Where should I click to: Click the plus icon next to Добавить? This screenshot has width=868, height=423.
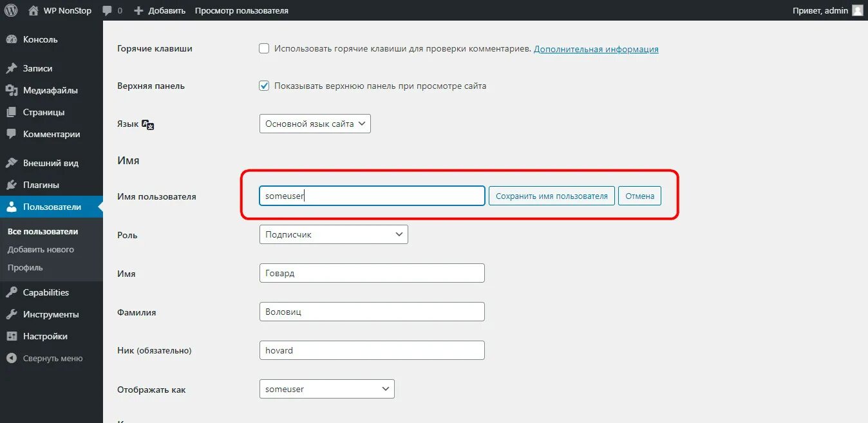138,11
